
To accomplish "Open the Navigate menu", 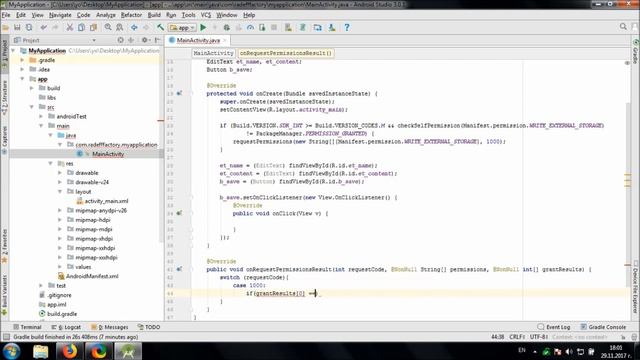I will pyautogui.click(x=60, y=15).
